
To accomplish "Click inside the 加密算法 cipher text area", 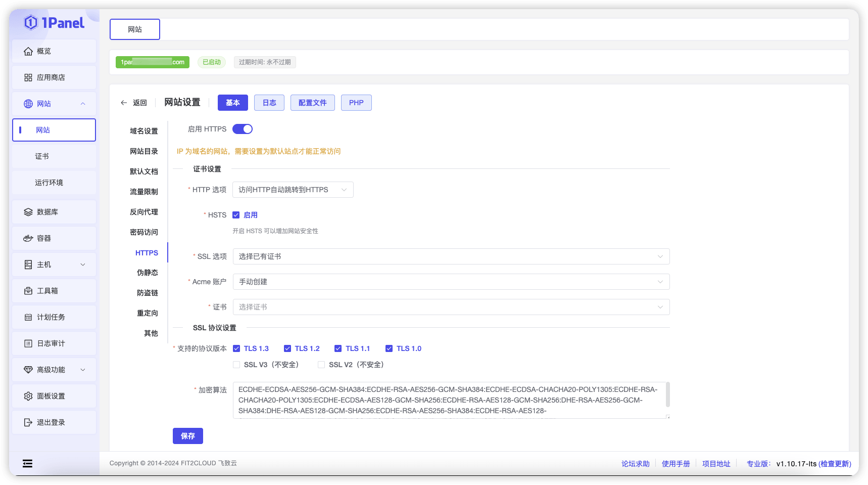I will click(x=450, y=400).
